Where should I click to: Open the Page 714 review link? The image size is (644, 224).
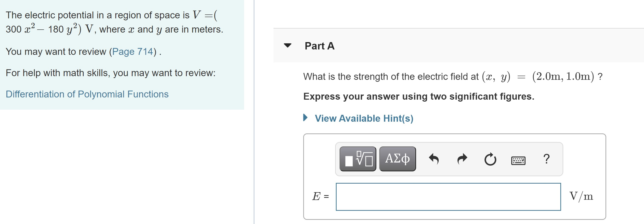point(132,52)
